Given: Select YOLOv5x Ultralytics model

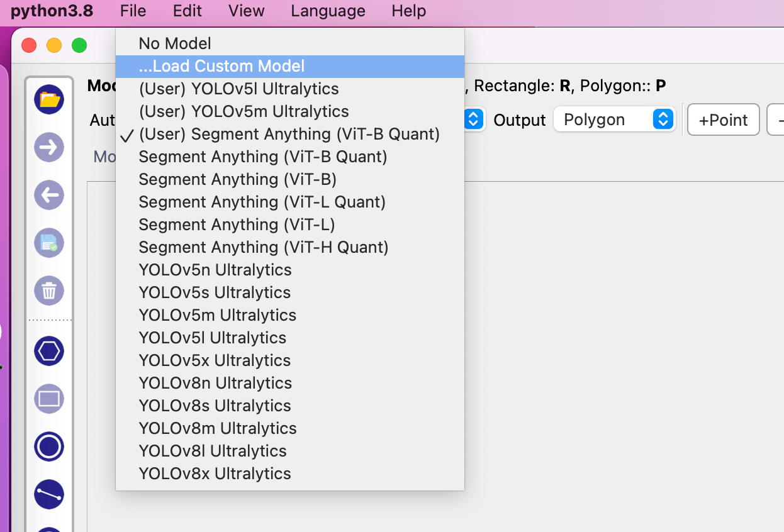Looking at the screenshot, I should (x=290, y=360).
